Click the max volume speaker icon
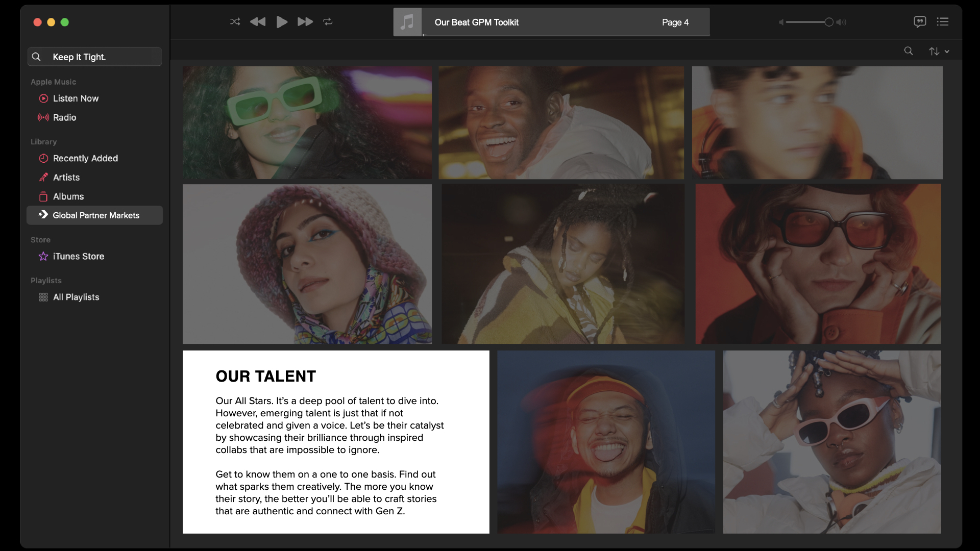Screen dimensions: 980x551 (x=842, y=22)
